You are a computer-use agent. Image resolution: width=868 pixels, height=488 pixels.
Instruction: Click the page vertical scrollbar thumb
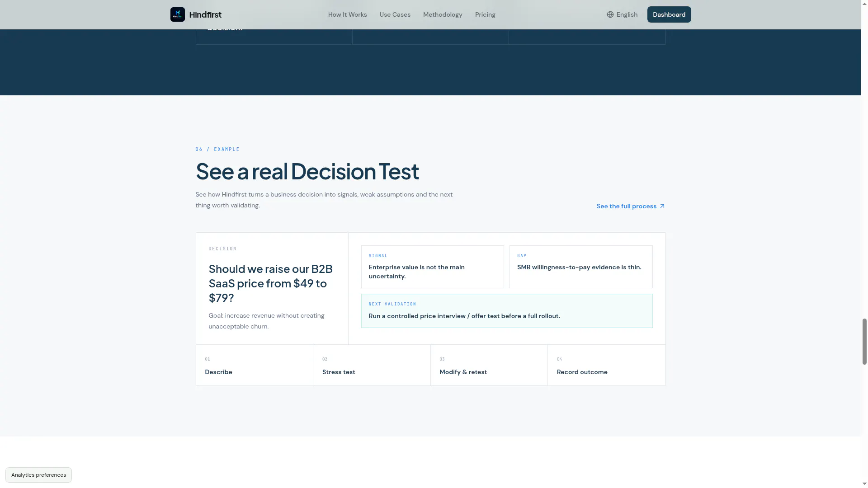(864, 342)
